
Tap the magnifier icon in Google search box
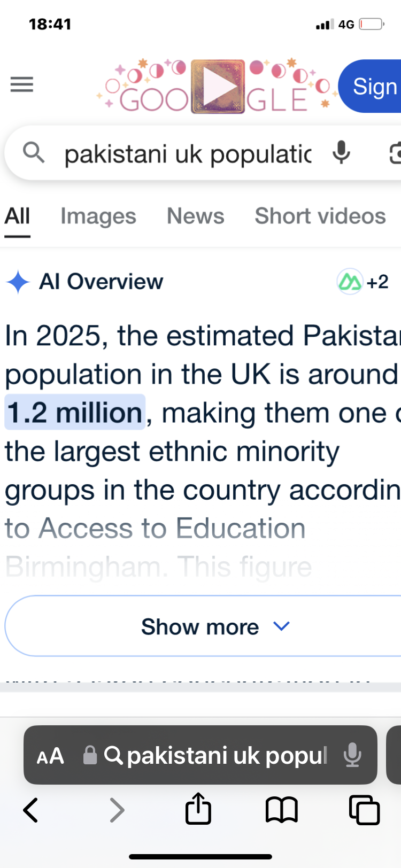point(34,153)
